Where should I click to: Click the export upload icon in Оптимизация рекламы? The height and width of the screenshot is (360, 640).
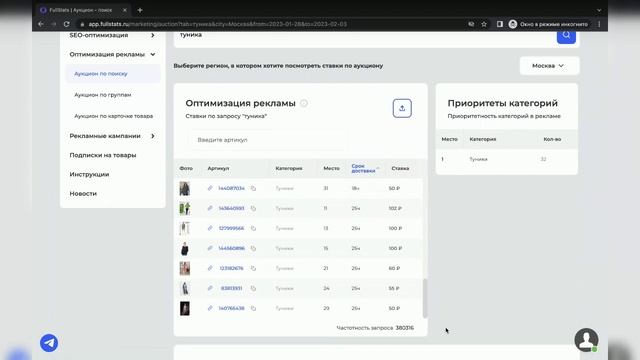click(402, 108)
